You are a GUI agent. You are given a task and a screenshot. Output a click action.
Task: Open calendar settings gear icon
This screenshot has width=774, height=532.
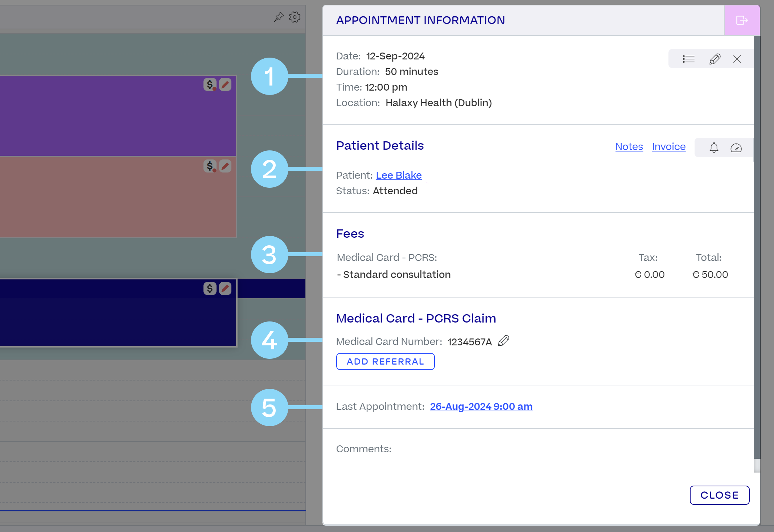[295, 17]
